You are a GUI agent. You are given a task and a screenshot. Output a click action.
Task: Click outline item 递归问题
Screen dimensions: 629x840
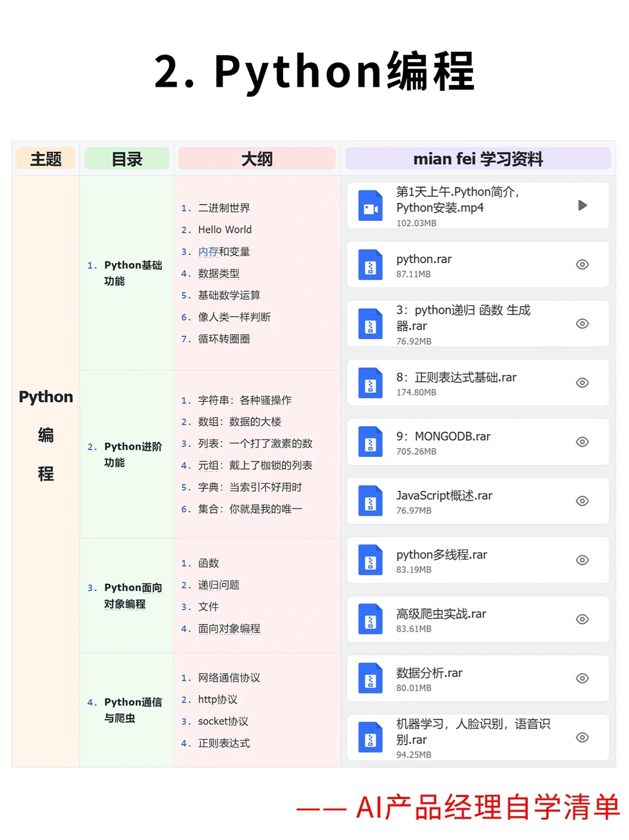point(218,585)
